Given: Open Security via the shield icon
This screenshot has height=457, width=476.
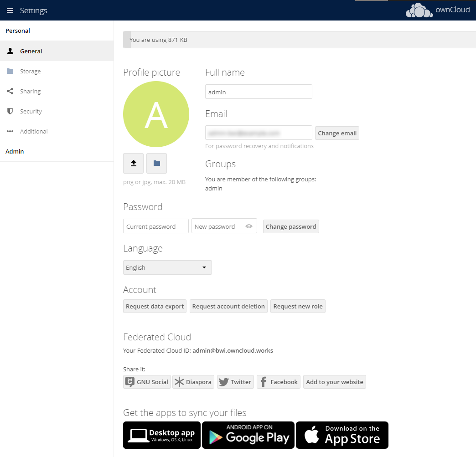Looking at the screenshot, I should 10,111.
